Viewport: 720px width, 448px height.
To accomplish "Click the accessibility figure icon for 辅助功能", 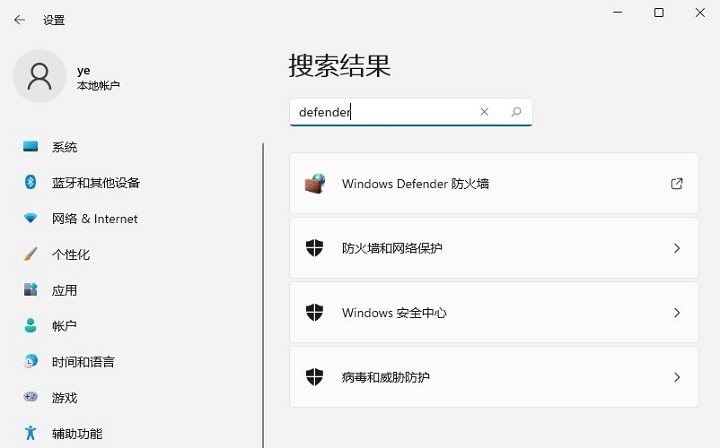I will [31, 433].
